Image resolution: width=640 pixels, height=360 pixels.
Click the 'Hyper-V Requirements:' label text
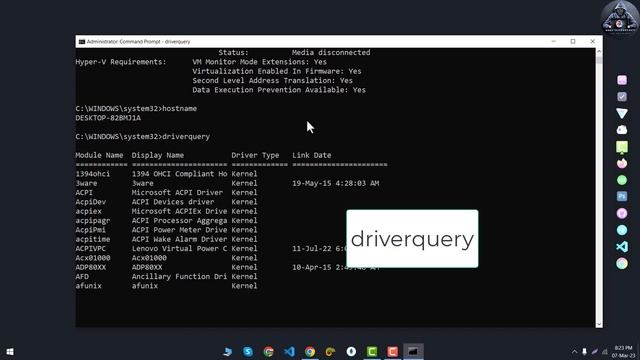click(x=121, y=62)
